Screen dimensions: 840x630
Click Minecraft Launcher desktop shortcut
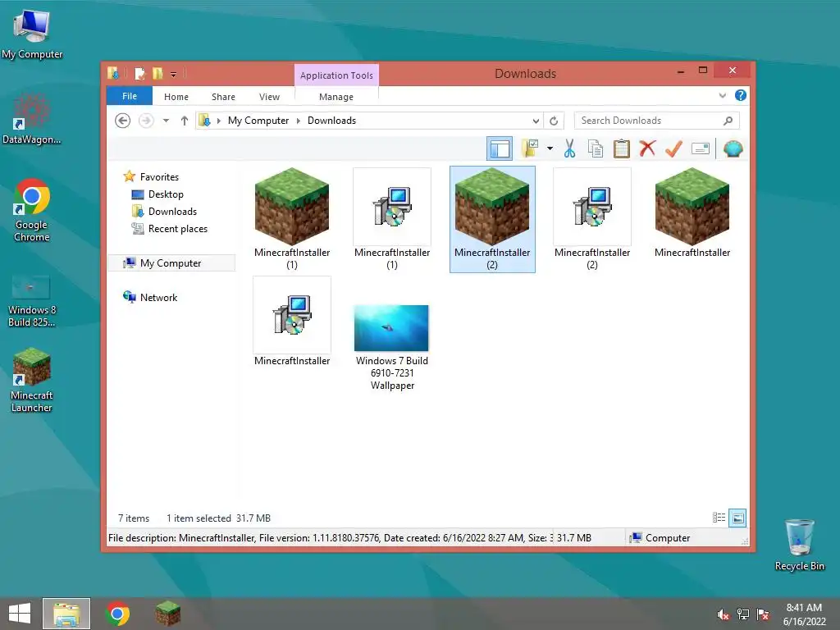point(32,381)
